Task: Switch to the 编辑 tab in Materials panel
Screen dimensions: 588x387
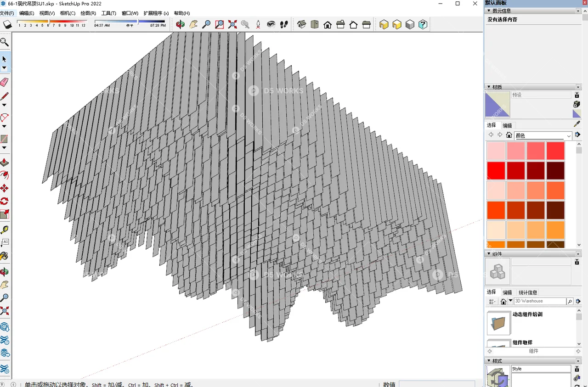Action: click(x=507, y=126)
